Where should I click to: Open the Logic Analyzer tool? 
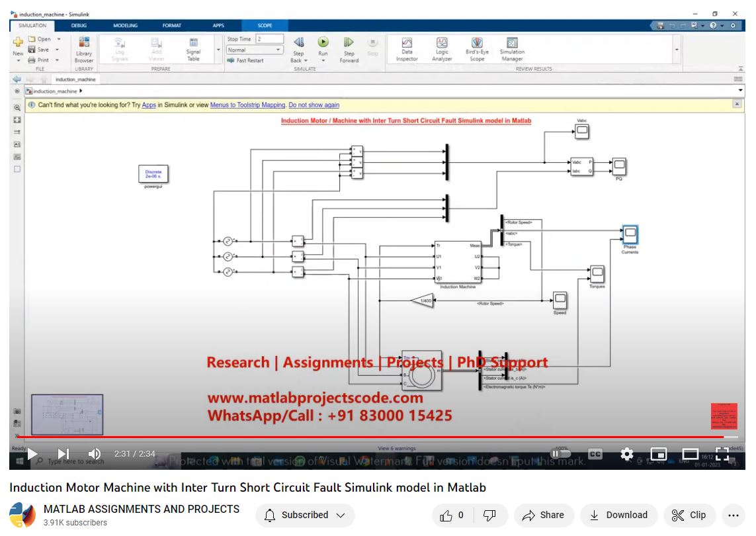[442, 48]
